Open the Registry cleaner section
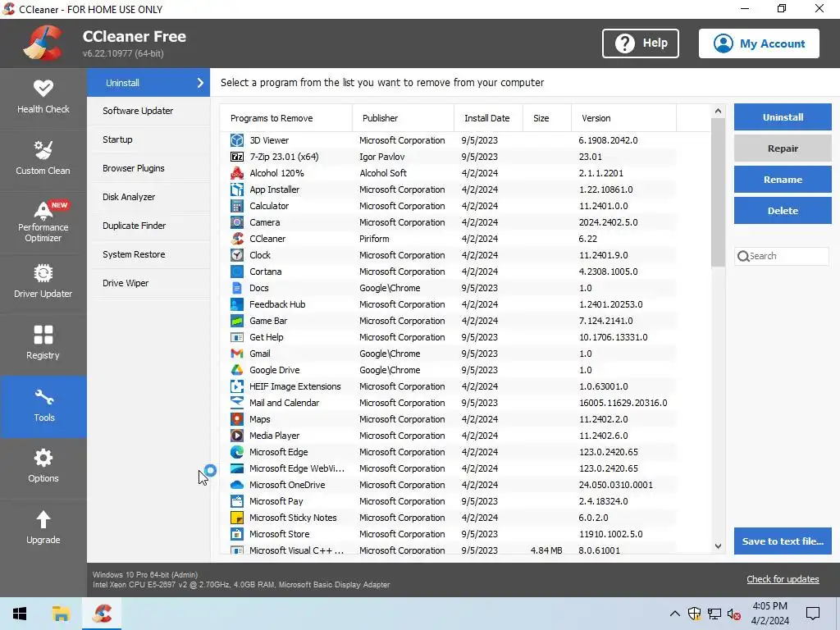This screenshot has height=630, width=840. tap(43, 344)
